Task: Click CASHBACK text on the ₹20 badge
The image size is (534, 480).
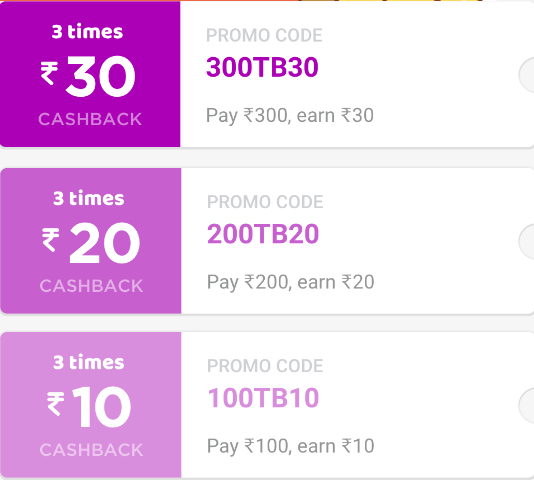Action: 91,286
